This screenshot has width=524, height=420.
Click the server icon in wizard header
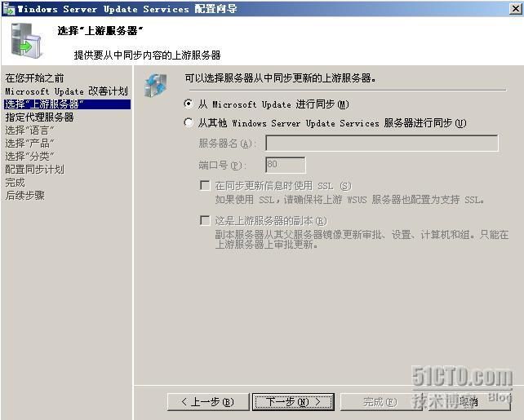26,40
